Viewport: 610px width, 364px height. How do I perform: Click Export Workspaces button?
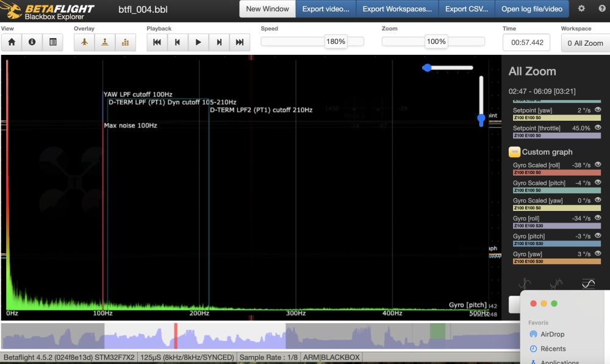[x=396, y=9]
